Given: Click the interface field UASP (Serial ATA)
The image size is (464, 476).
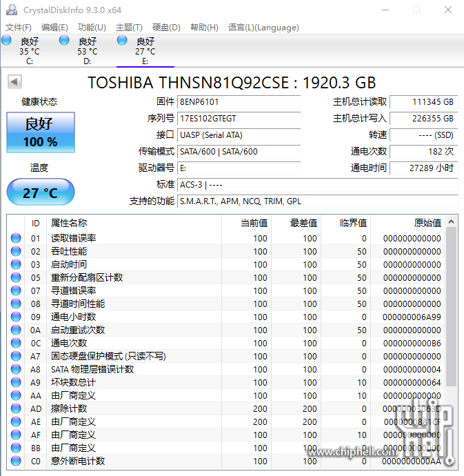Looking at the screenshot, I should pyautogui.click(x=239, y=135).
